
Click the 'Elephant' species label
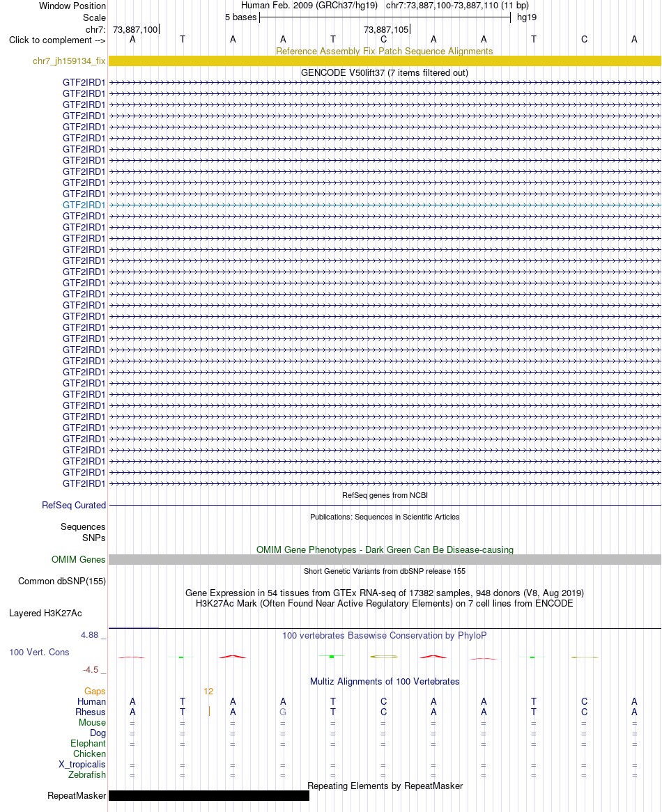click(x=88, y=743)
